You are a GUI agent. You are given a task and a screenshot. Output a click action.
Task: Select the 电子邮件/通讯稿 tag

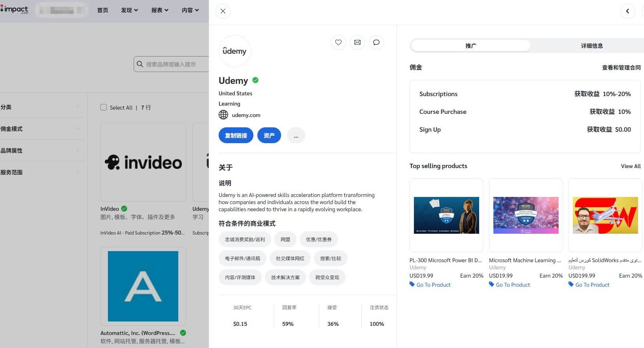pyautogui.click(x=242, y=258)
